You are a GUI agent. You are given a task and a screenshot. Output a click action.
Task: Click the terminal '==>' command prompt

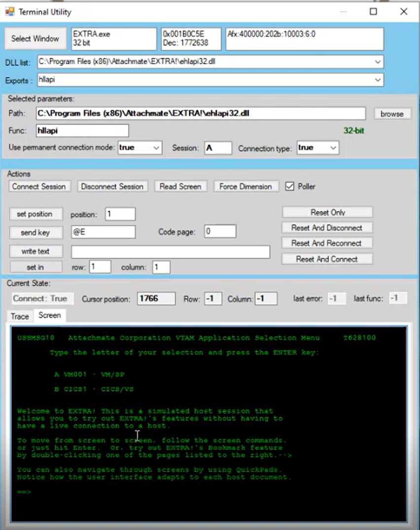[x=24, y=492]
